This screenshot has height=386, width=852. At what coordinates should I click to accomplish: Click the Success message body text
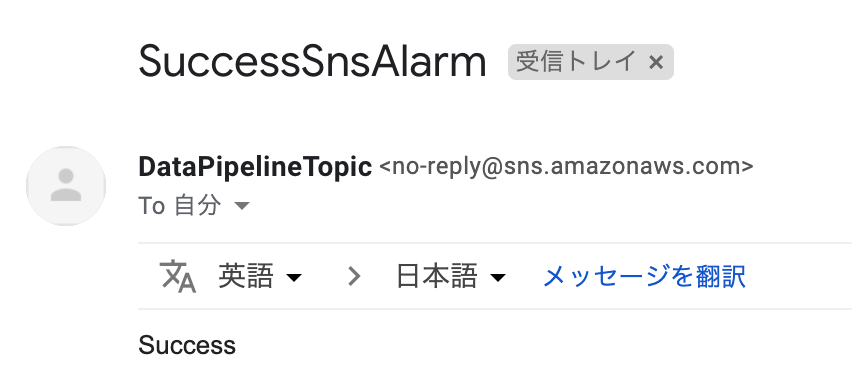coord(187,345)
